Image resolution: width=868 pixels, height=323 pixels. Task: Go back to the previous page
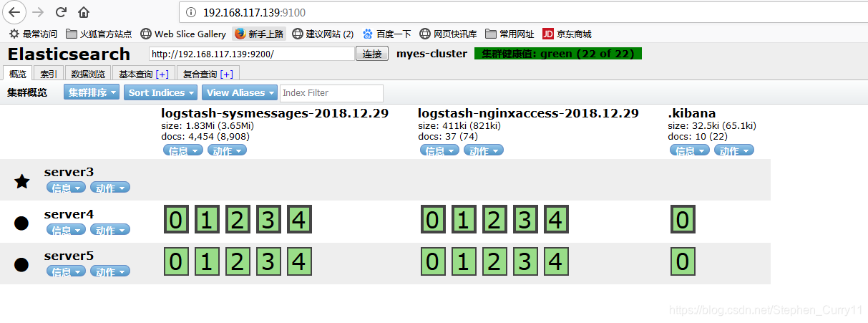click(x=15, y=12)
